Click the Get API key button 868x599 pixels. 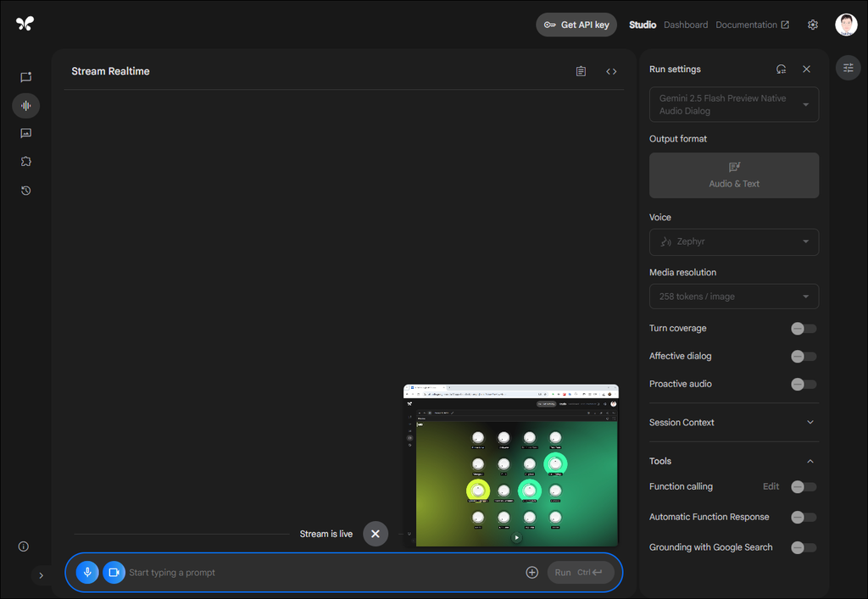coord(576,25)
